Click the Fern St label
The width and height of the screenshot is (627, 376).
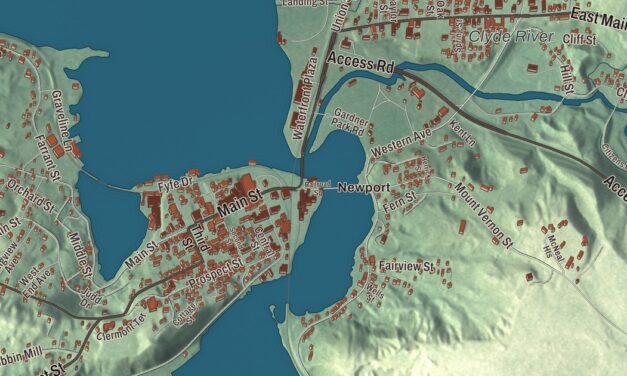tap(399, 202)
